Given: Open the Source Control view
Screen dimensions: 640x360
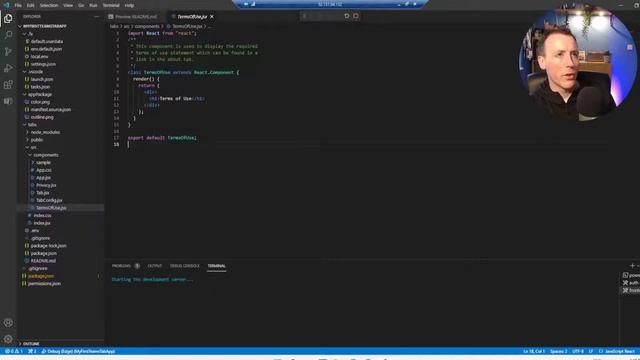Looking at the screenshot, I should 8,52.
